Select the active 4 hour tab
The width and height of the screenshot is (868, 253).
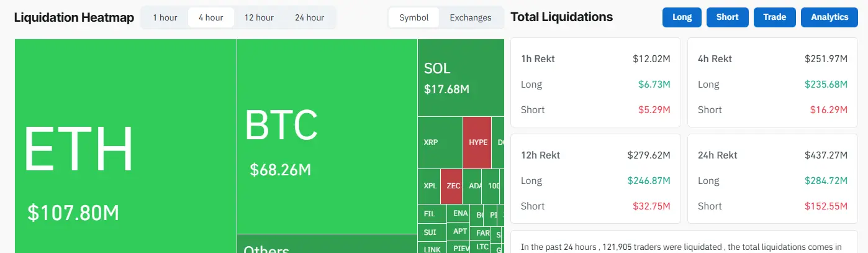pyautogui.click(x=211, y=17)
